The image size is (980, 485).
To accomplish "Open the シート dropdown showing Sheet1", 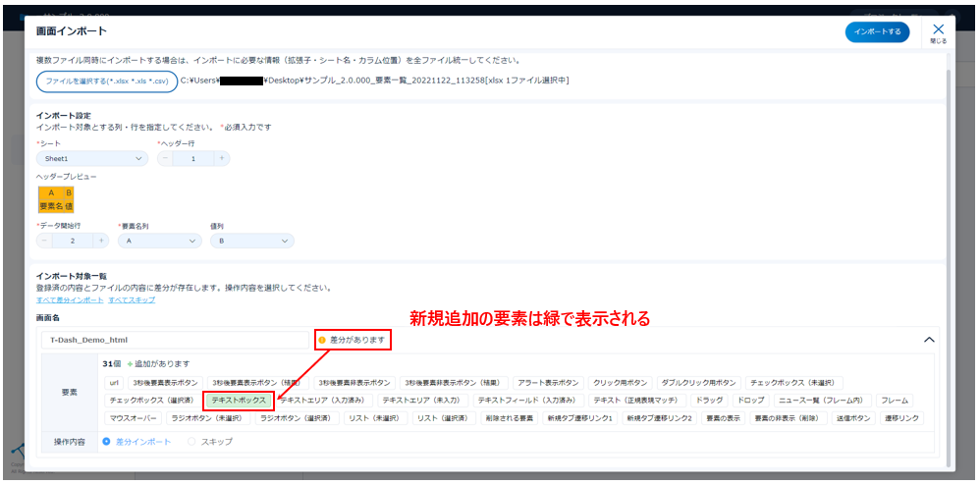I will click(91, 158).
